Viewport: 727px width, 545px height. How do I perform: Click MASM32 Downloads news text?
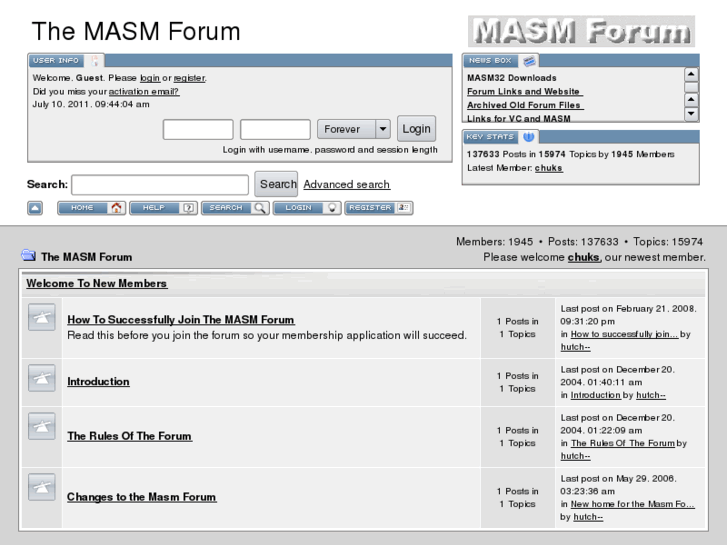(511, 78)
